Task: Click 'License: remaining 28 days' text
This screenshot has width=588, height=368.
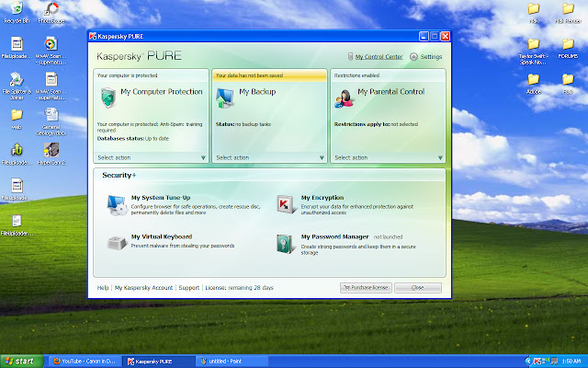Action: tap(239, 288)
